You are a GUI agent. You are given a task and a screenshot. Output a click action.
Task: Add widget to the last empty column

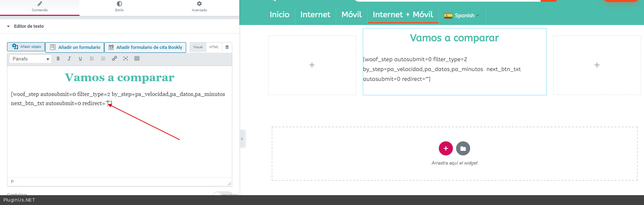597,65
